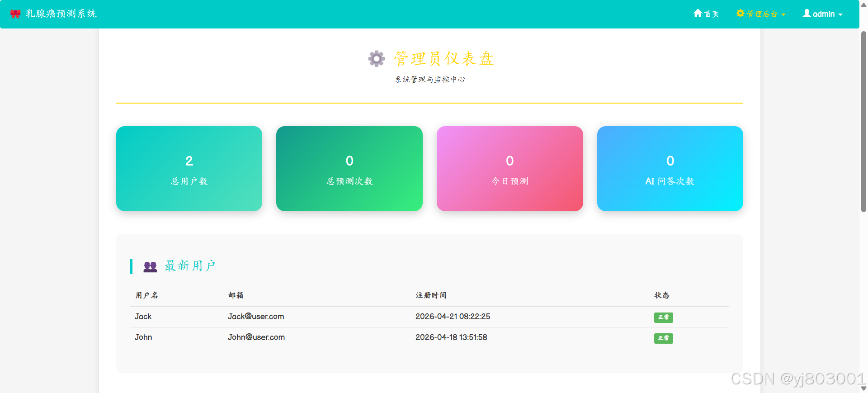Select the John@user.com email cell
The height and width of the screenshot is (393, 868).
[256, 337]
